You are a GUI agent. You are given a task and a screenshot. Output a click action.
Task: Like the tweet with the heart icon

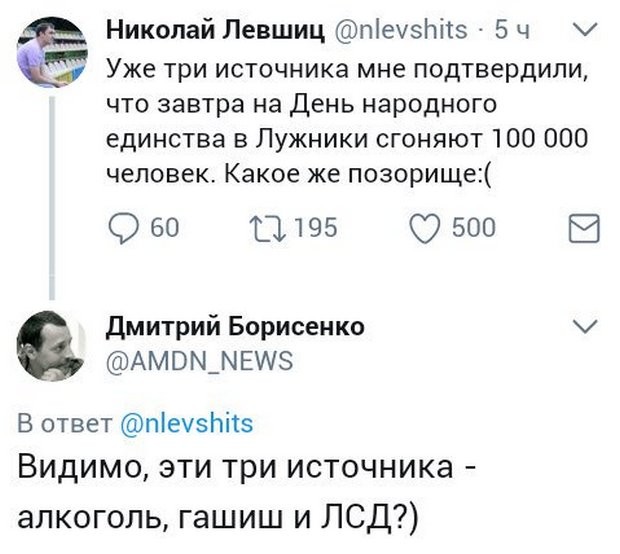(421, 228)
